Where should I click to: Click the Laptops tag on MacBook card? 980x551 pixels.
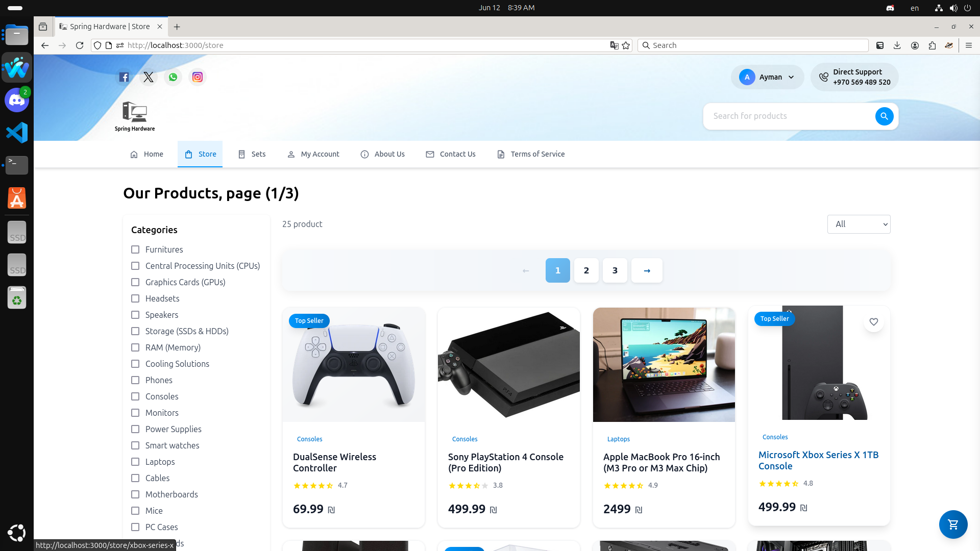tap(619, 439)
